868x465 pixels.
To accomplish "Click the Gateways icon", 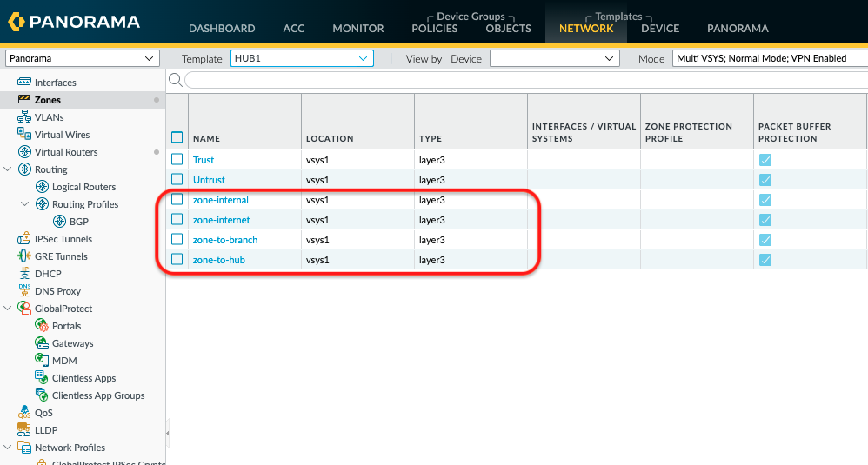I will click(42, 342).
